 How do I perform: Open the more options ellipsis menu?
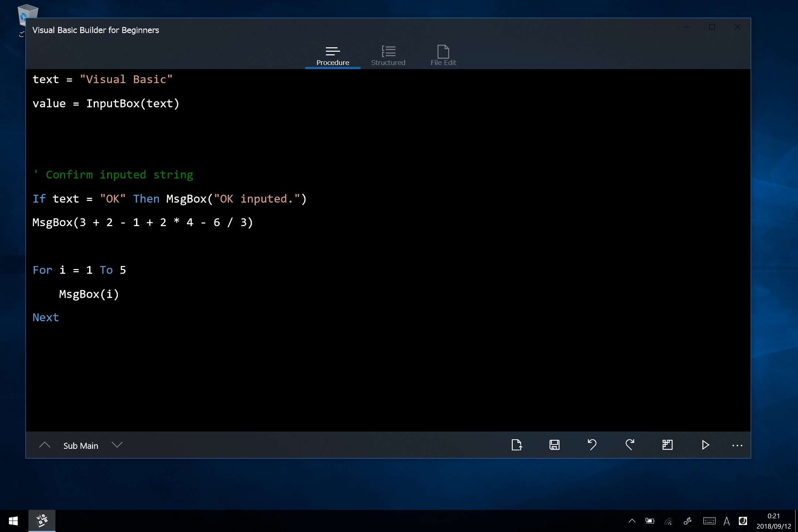(737, 446)
